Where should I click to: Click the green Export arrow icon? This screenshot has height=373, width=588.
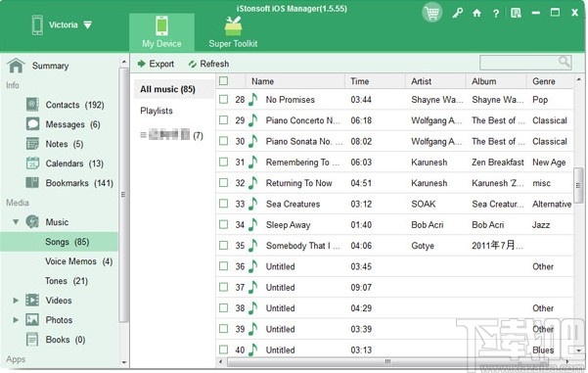(142, 64)
